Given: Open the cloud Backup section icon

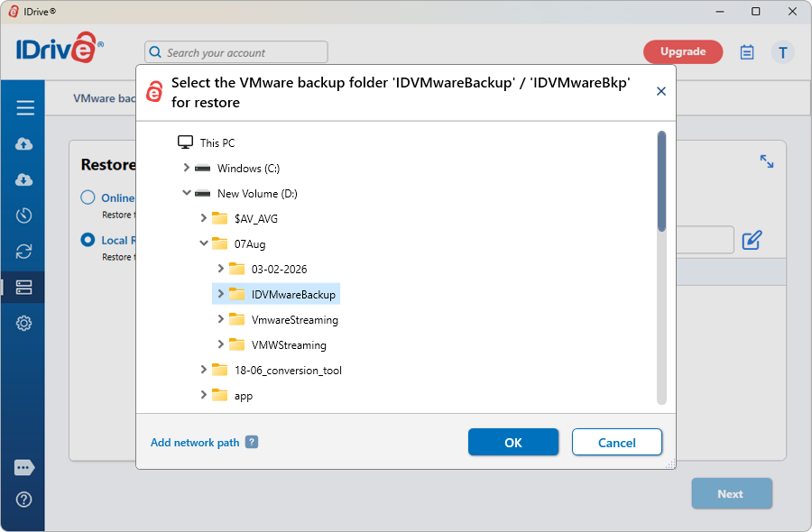Looking at the screenshot, I should point(23,144).
